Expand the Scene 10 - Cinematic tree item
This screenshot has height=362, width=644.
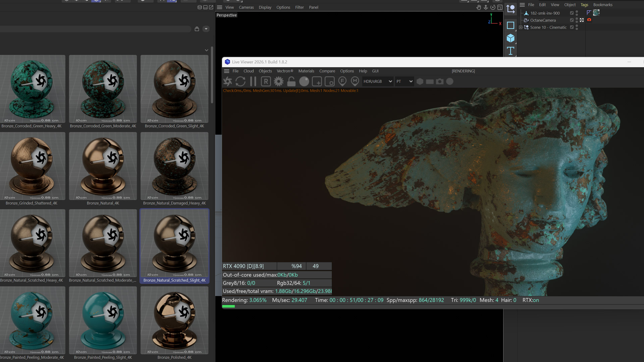coord(521,27)
